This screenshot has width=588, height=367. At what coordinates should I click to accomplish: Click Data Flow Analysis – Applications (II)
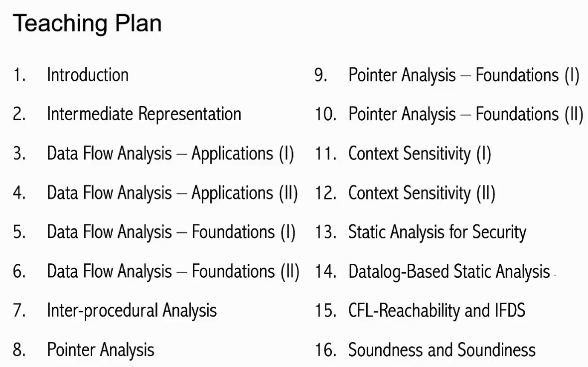click(172, 193)
